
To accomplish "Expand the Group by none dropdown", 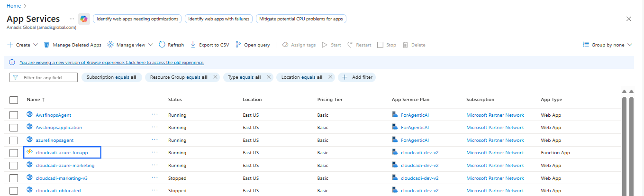I will (630, 45).
